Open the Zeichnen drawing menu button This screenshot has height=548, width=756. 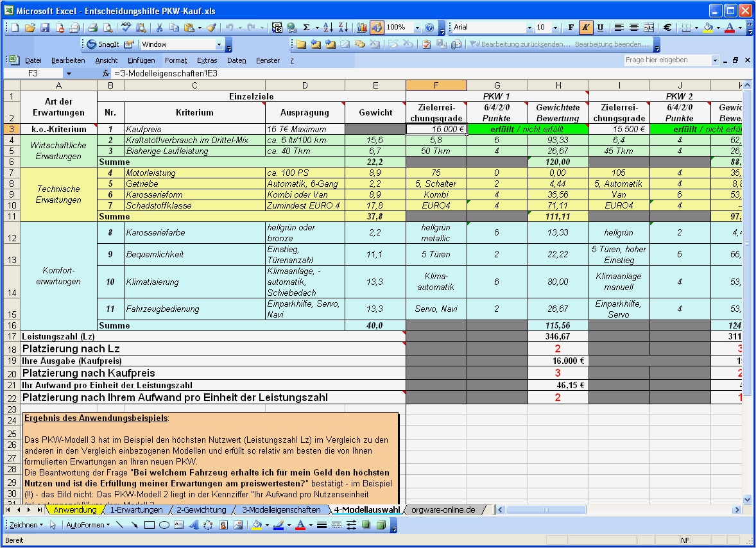tap(26, 525)
